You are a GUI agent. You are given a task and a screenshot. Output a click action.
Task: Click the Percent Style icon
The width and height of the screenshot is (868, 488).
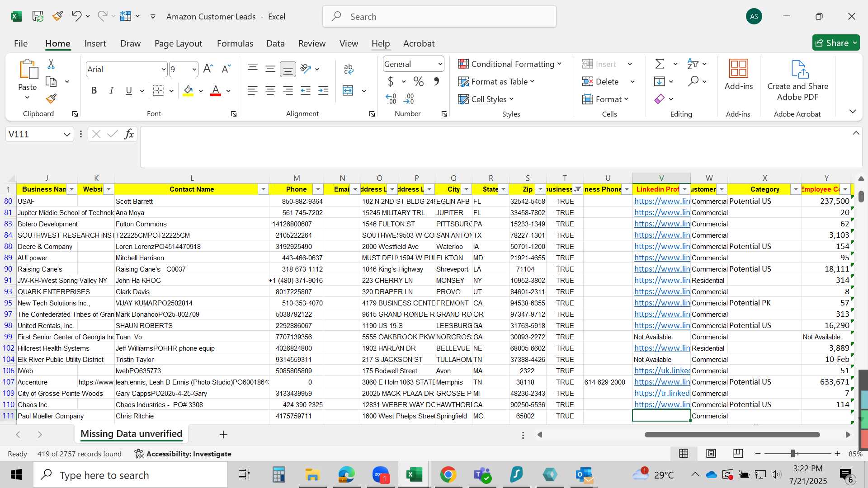419,81
